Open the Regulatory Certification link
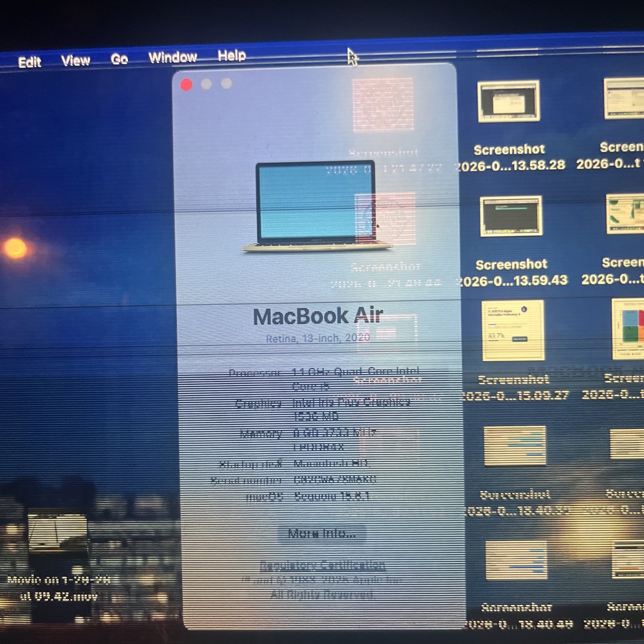This screenshot has height=644, width=644. tap(322, 565)
